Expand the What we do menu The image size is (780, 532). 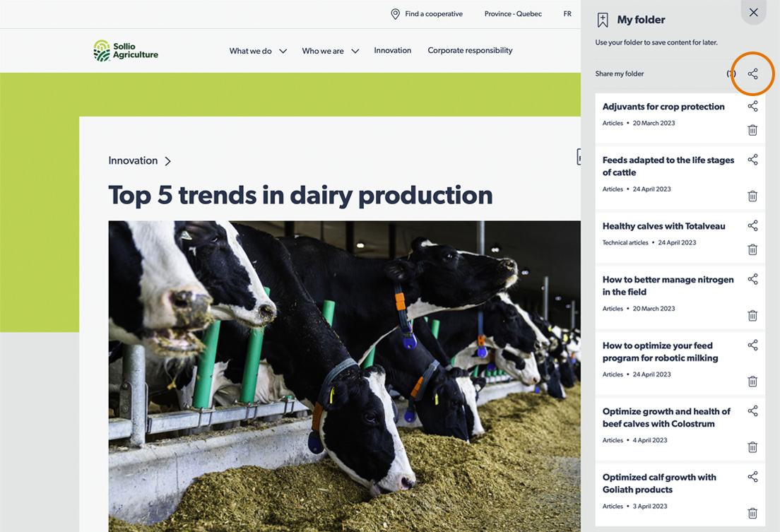coord(258,51)
